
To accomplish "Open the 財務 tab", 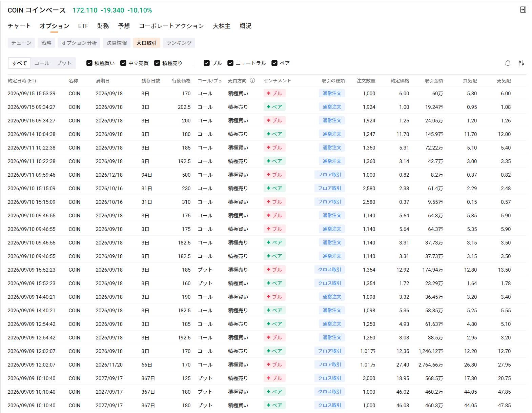I will pos(103,26).
